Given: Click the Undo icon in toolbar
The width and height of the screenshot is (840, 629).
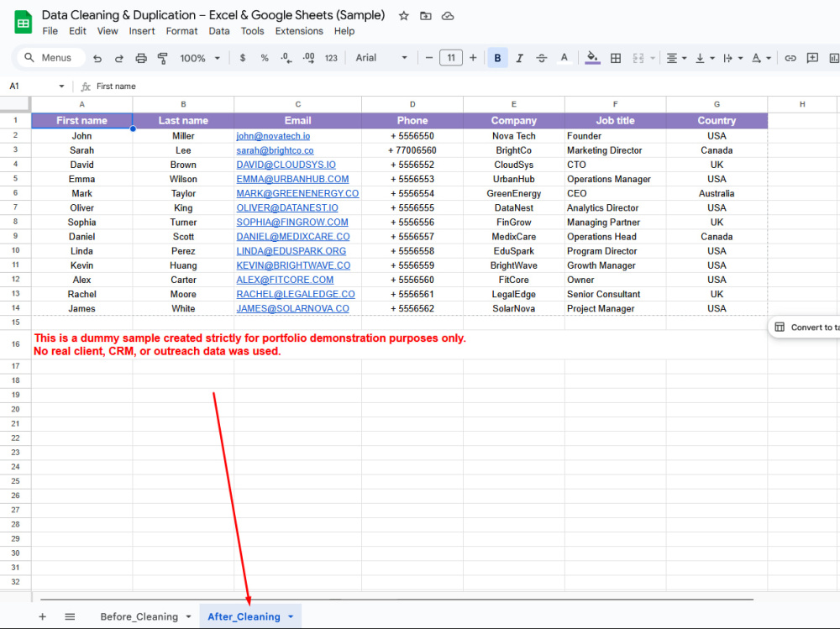Looking at the screenshot, I should tap(97, 59).
